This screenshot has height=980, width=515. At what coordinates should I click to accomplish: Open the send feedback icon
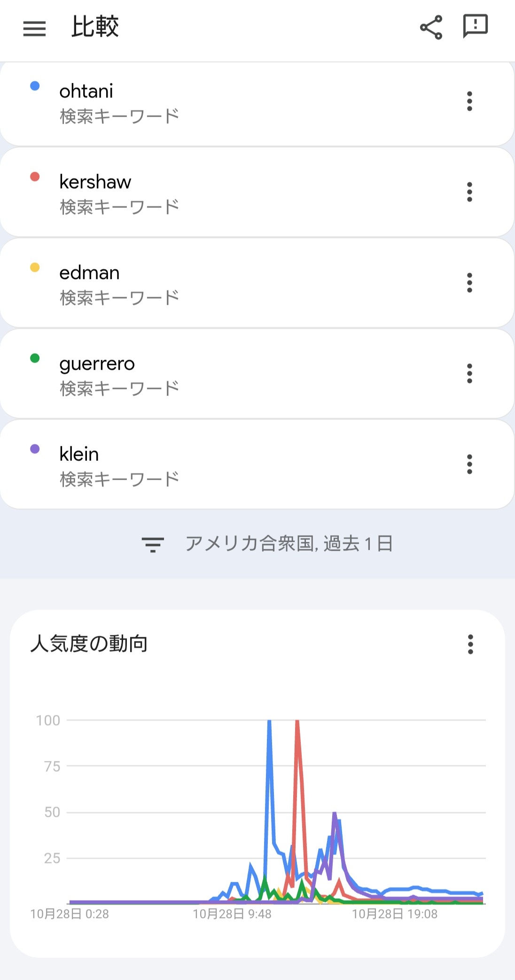pos(475,26)
